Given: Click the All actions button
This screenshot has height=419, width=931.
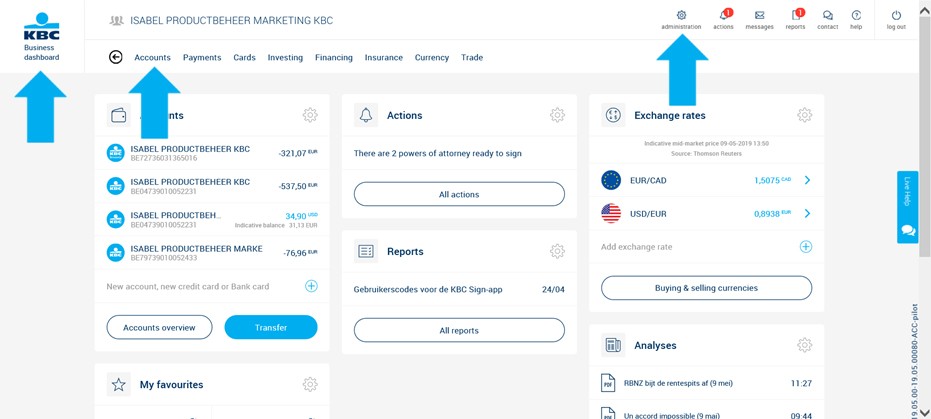Looking at the screenshot, I should click(x=459, y=194).
